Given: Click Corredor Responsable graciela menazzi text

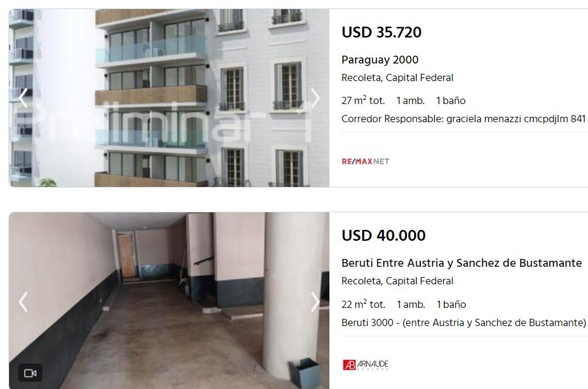Looking at the screenshot, I should (x=463, y=119).
